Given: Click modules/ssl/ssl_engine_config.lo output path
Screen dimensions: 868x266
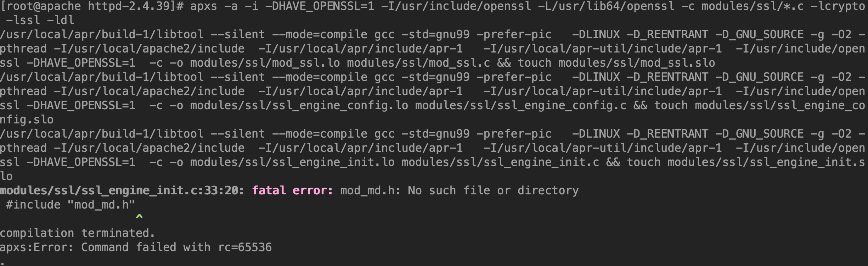Looking at the screenshot, I should [x=299, y=106].
